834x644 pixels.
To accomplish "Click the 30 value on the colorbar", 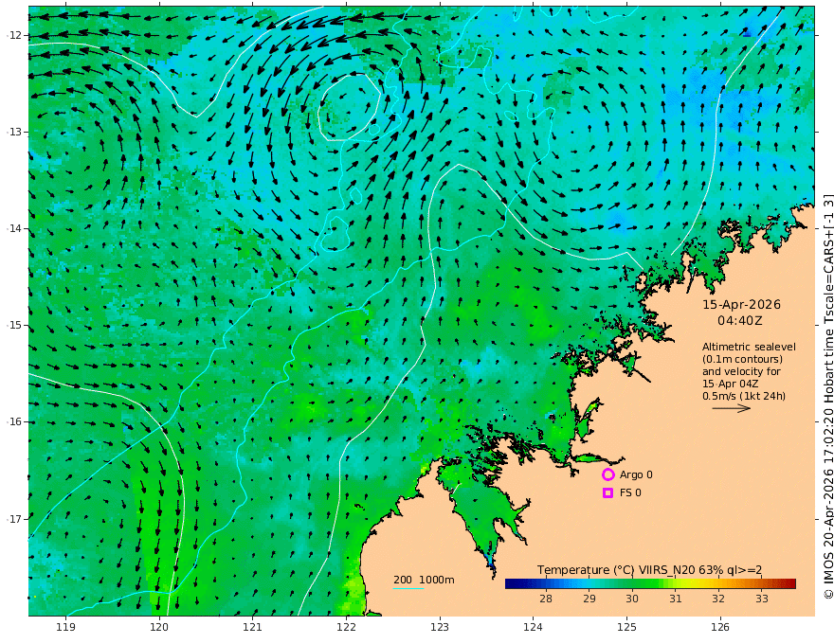I will 632,599.
